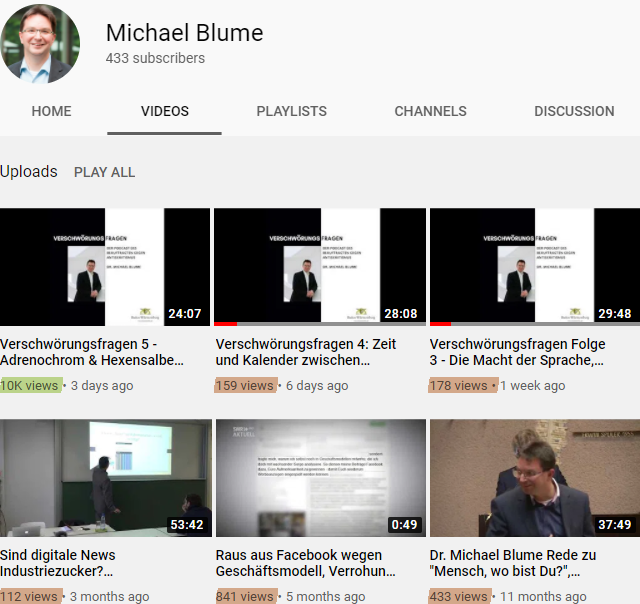Screen dimensions: 640x604
Task: Click title Sind digitale News Industriezucker?
Action: pos(58,563)
